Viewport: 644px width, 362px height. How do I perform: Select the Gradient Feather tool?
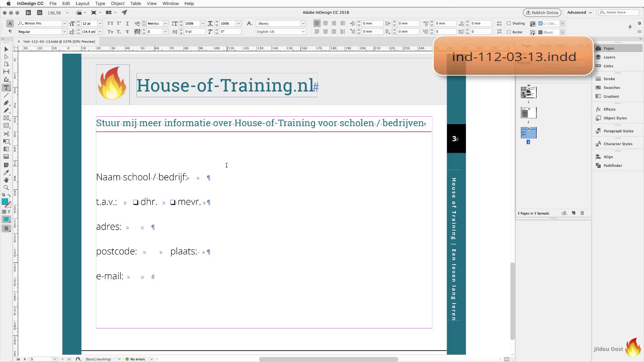6,157
